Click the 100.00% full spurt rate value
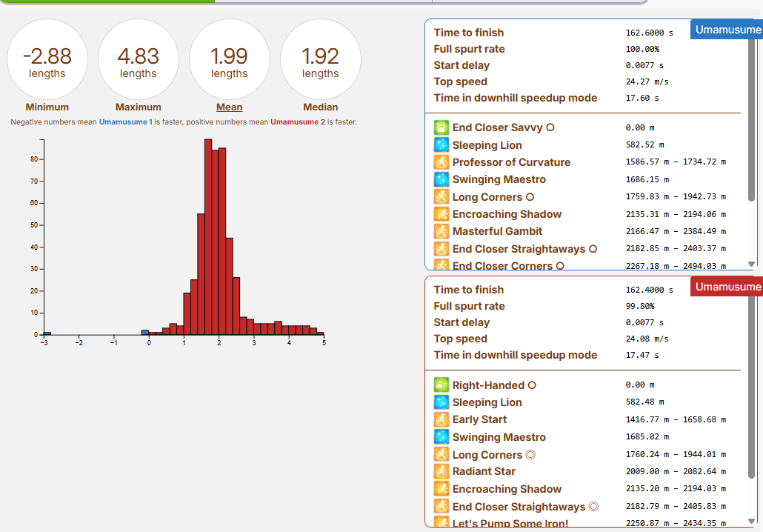 click(642, 49)
